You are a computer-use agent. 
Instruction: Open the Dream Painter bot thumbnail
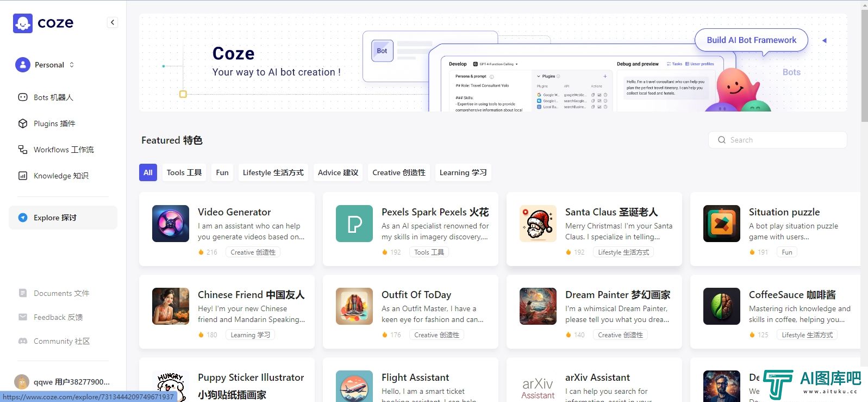[x=538, y=306]
